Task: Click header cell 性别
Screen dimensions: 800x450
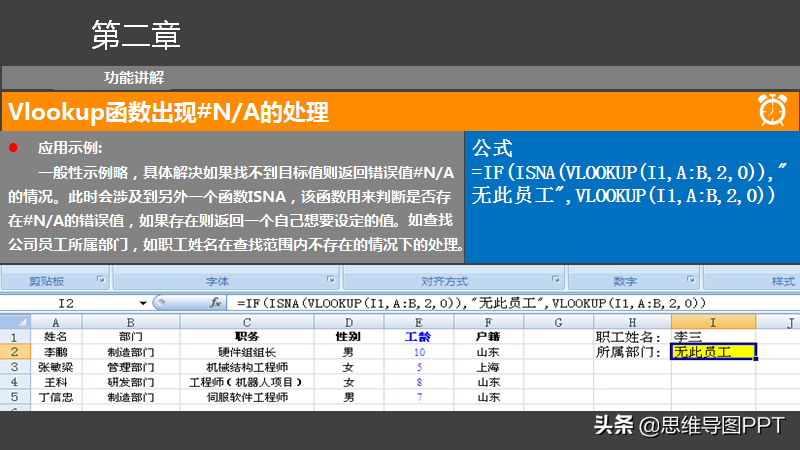Action: tap(349, 337)
